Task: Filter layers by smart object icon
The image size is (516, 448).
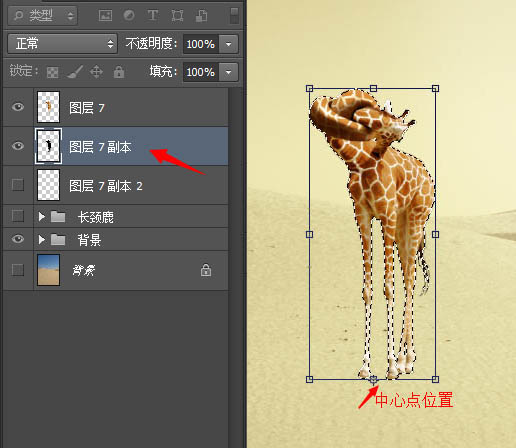Action: 201,16
